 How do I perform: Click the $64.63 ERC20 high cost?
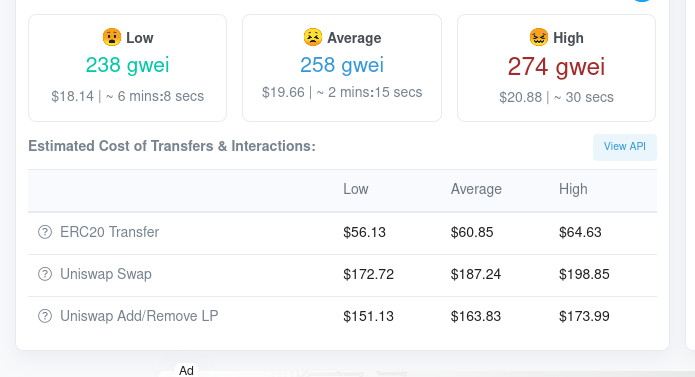tap(580, 232)
